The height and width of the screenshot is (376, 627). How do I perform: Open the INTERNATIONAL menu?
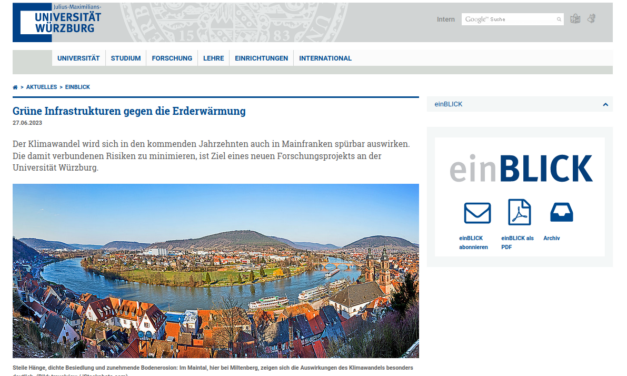click(325, 58)
